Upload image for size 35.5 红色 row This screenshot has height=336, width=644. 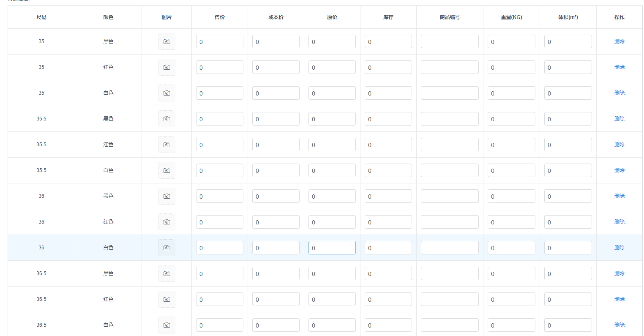click(x=167, y=145)
